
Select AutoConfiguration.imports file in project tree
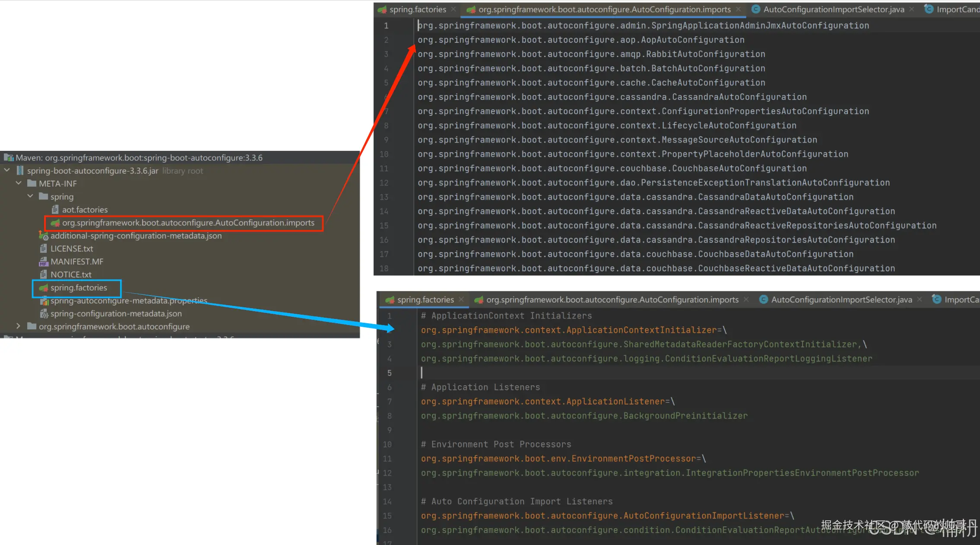[188, 223]
